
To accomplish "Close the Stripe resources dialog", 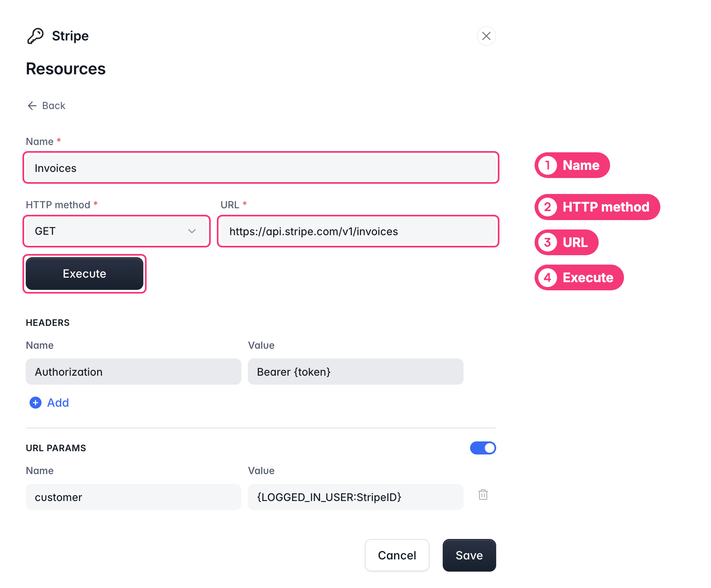I will click(486, 36).
